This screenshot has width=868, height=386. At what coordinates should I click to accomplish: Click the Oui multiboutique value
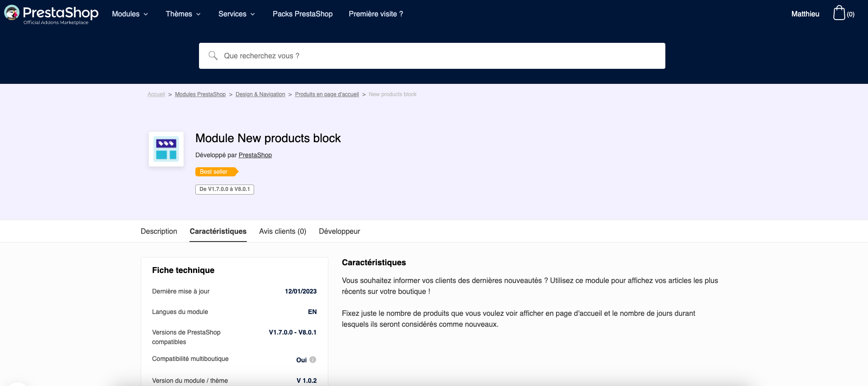tap(301, 360)
